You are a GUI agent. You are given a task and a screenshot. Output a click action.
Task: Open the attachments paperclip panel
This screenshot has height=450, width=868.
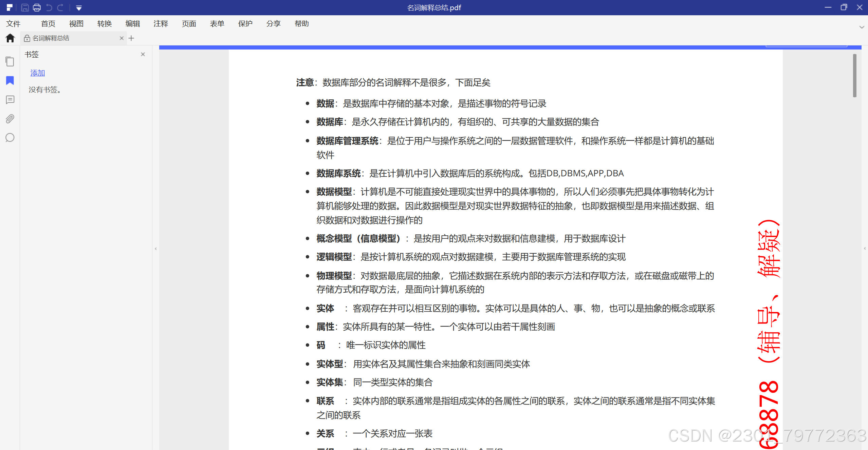pyautogui.click(x=10, y=119)
